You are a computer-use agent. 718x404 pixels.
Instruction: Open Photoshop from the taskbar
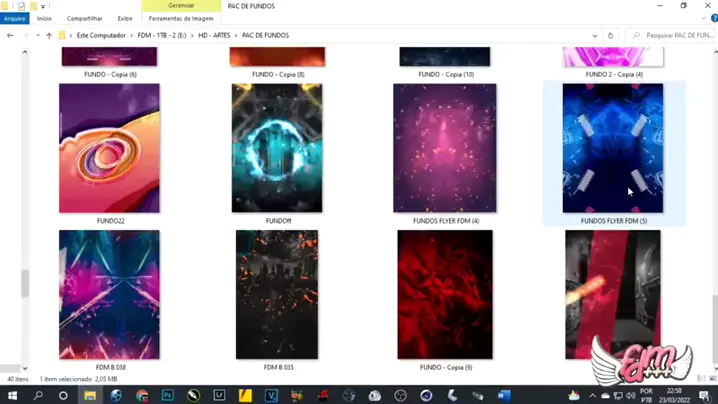tap(167, 396)
